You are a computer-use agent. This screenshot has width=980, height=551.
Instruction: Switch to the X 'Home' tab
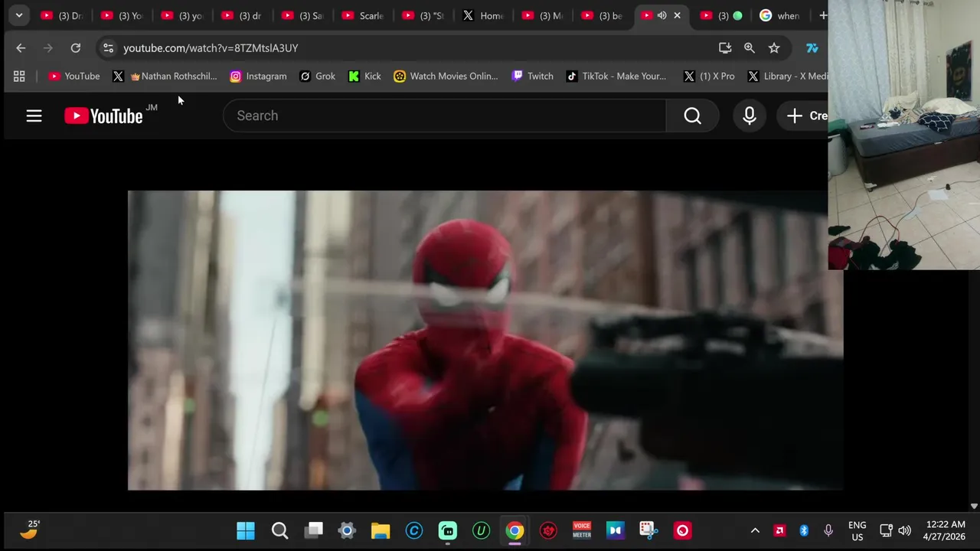pos(483,15)
